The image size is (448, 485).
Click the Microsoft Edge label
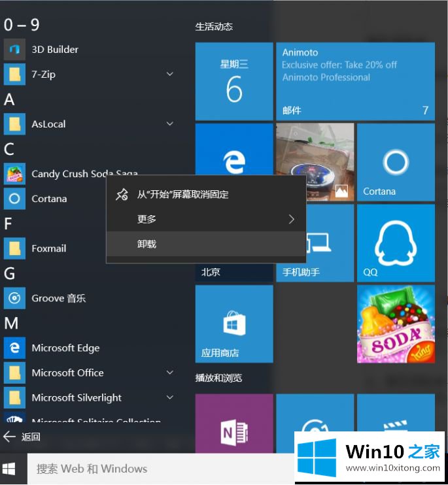(x=65, y=348)
